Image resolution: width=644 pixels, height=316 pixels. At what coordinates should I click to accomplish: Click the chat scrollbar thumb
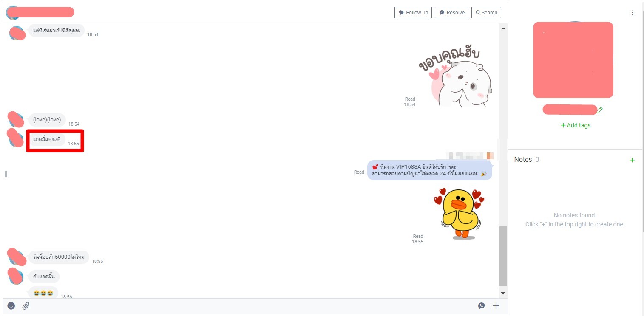coord(503,256)
